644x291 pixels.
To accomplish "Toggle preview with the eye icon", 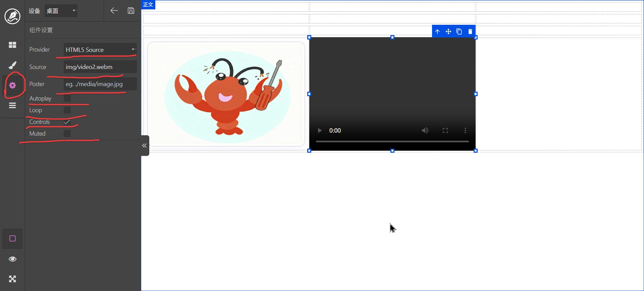I will [12, 259].
